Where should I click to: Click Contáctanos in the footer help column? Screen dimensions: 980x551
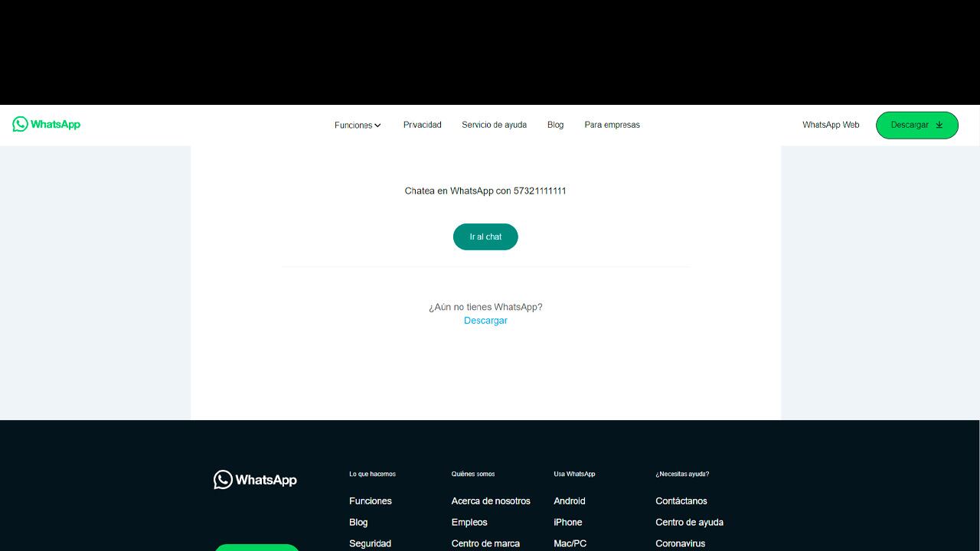click(x=681, y=501)
